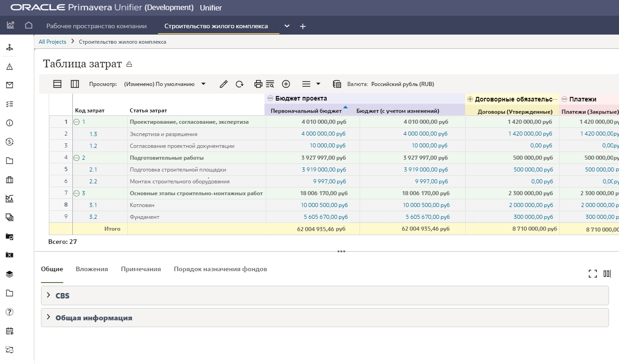Click the columns view icon in toolbar
This screenshot has height=364, width=619.
click(75, 84)
